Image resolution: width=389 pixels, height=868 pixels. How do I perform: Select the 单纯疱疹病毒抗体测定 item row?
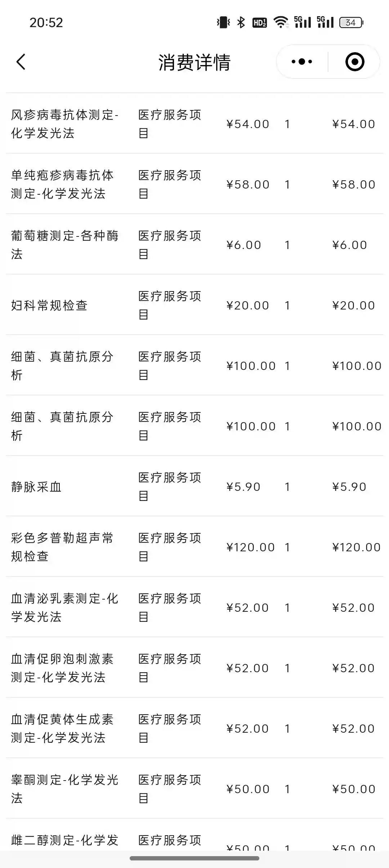62,184
